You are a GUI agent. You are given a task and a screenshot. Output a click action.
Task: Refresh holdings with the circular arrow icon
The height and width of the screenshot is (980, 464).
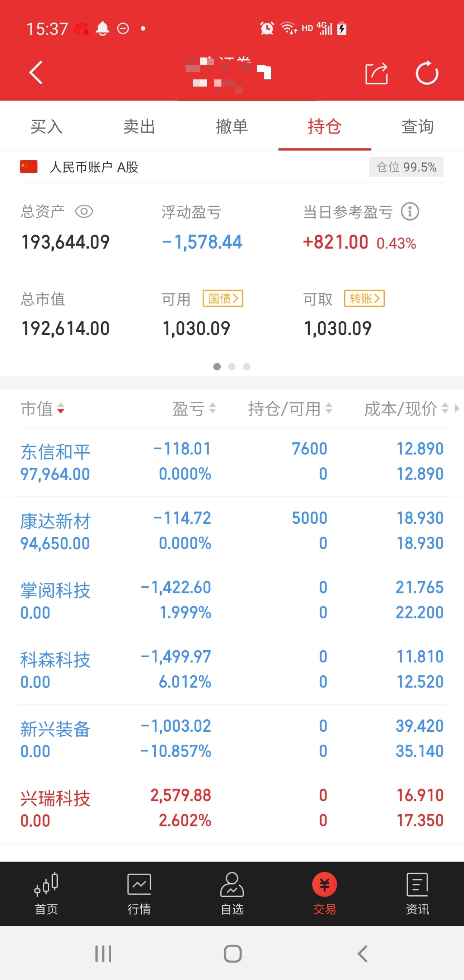tap(427, 73)
